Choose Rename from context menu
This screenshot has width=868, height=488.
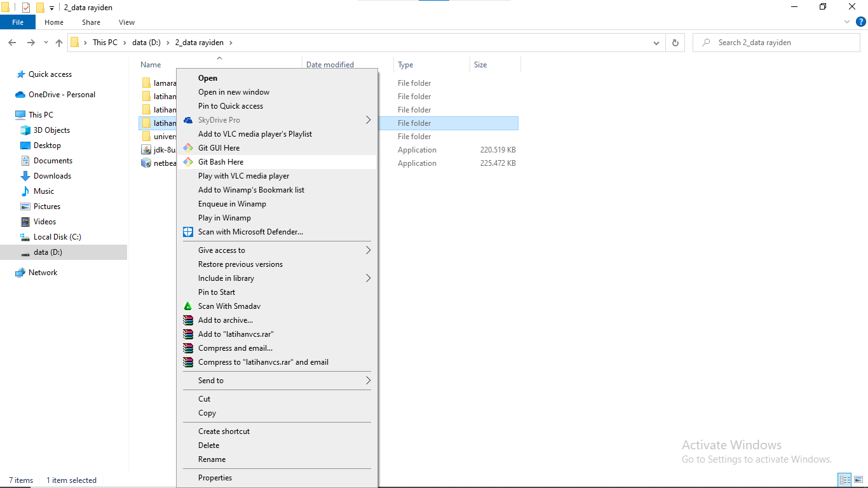pos(212,459)
